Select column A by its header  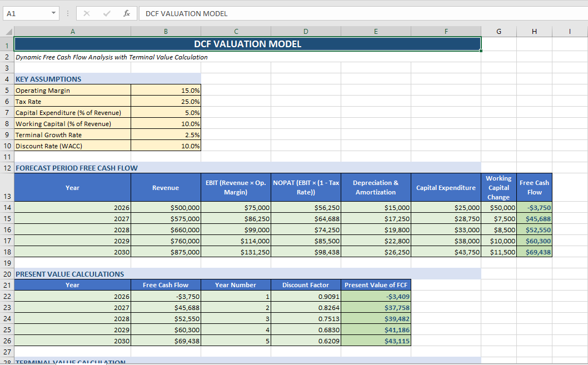(72, 31)
